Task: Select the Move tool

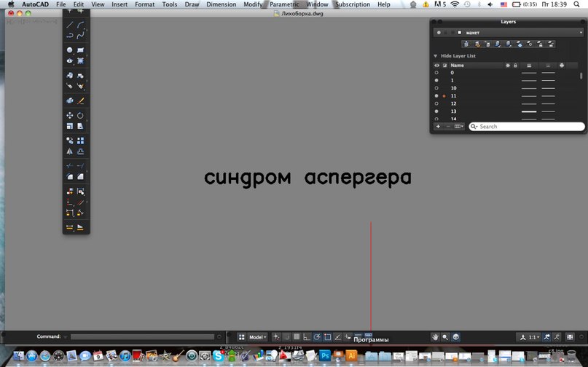Action: coord(70,116)
